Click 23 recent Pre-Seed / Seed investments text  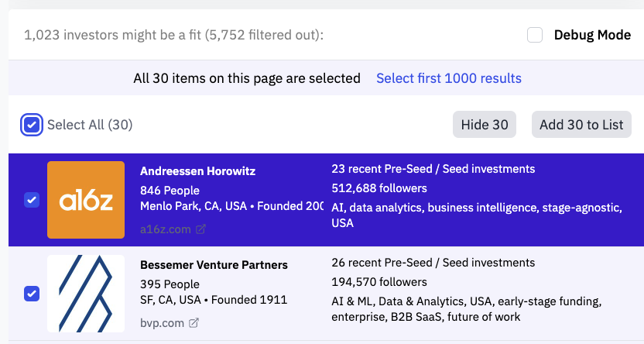tap(433, 169)
